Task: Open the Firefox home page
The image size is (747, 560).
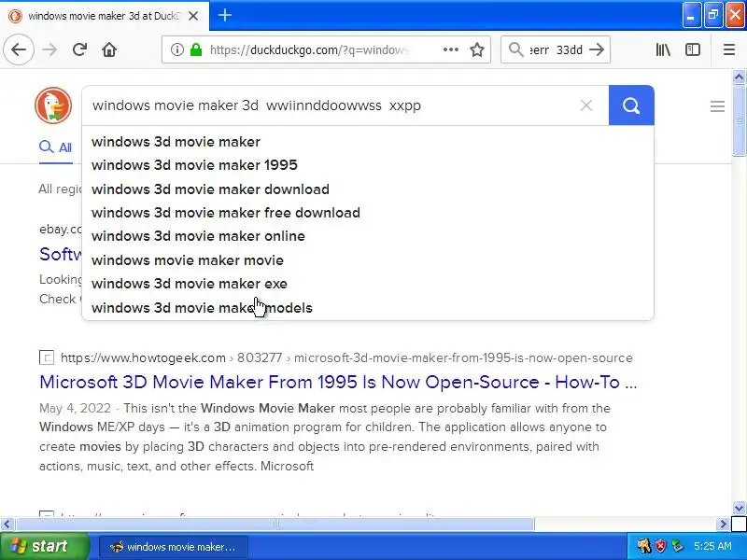Action: pyautogui.click(x=109, y=49)
